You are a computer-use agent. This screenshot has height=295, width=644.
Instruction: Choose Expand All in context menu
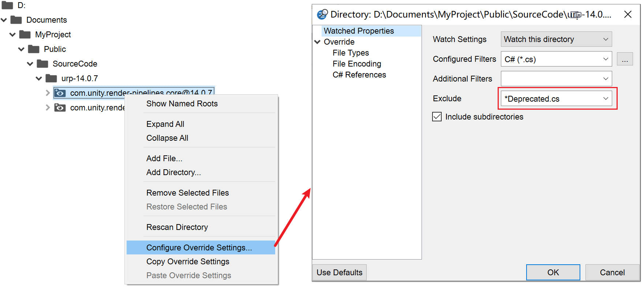click(x=201, y=124)
